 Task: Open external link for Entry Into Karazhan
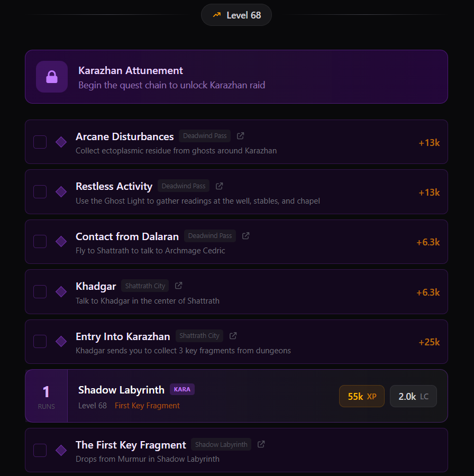click(233, 336)
